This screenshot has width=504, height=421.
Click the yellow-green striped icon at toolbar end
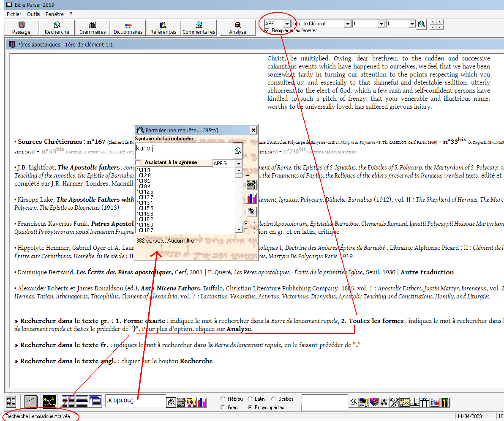(446, 402)
